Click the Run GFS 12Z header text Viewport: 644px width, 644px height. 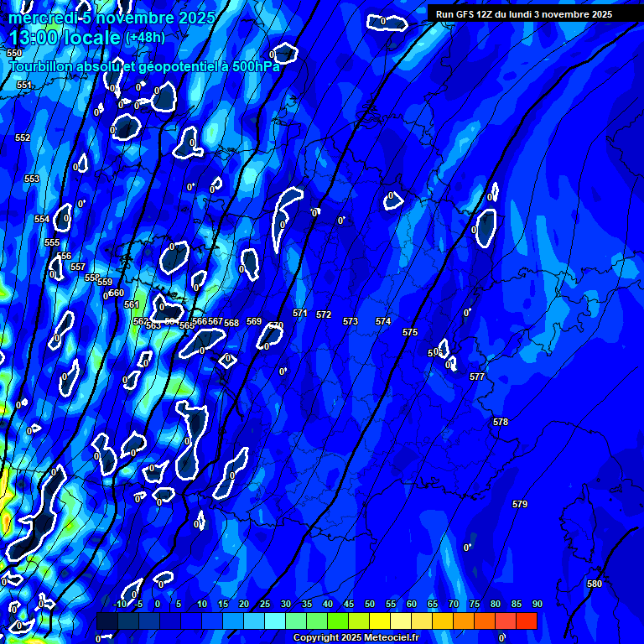523,14
